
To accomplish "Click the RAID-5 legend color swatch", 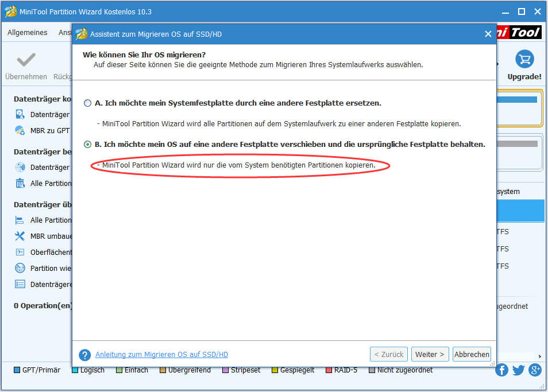I will [329, 370].
